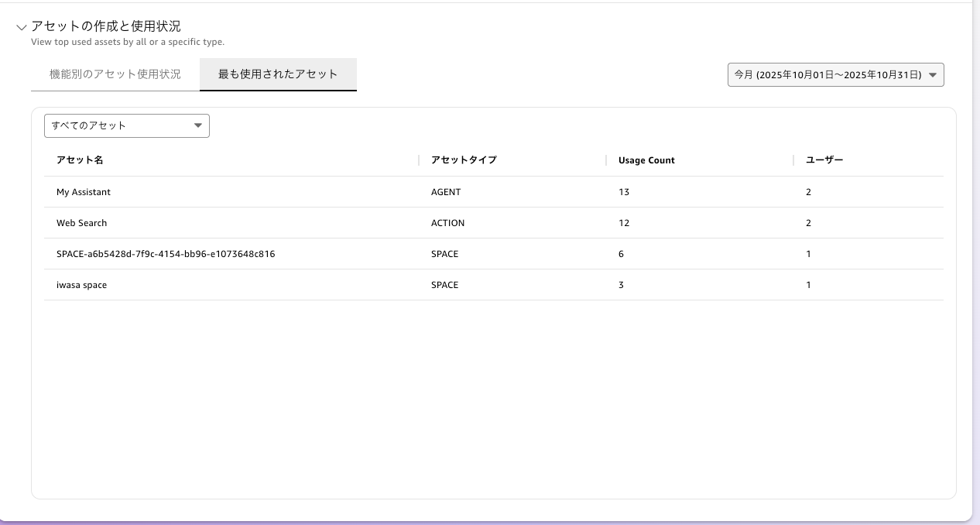Select the My Assistant asset row

pos(84,192)
